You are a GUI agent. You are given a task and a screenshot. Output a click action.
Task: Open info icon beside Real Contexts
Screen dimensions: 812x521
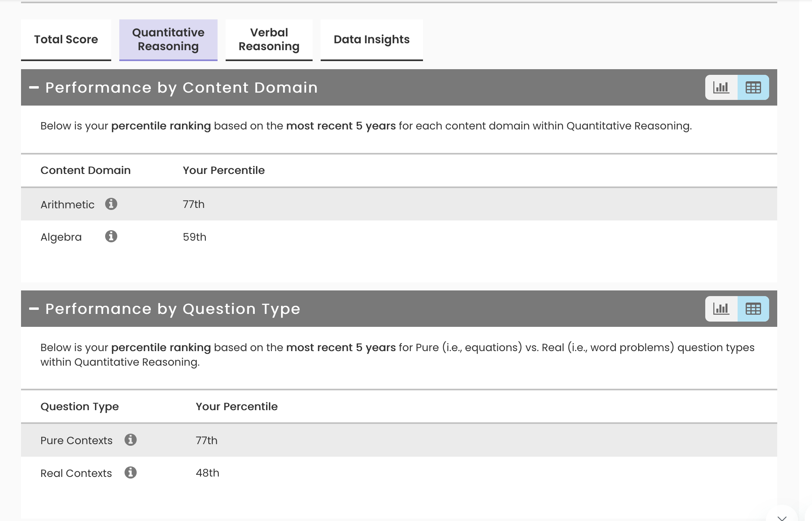click(130, 472)
